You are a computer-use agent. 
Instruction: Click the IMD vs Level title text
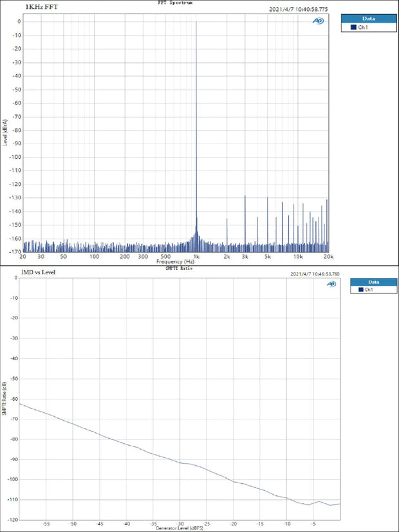39,273
